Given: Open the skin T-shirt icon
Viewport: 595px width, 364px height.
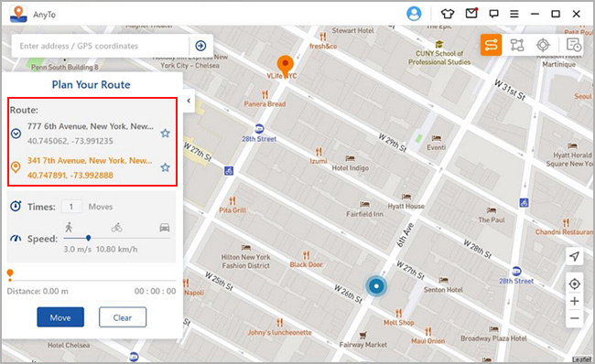Looking at the screenshot, I should (448, 14).
